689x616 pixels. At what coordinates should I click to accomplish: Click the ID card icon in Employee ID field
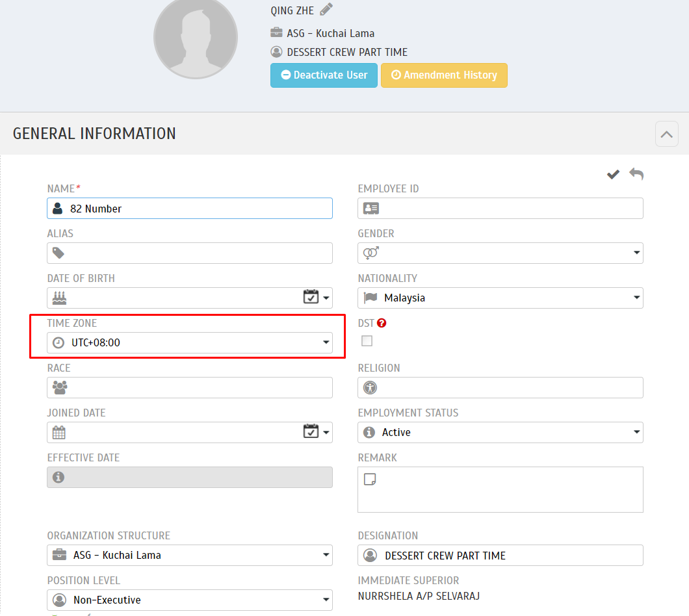click(x=370, y=208)
